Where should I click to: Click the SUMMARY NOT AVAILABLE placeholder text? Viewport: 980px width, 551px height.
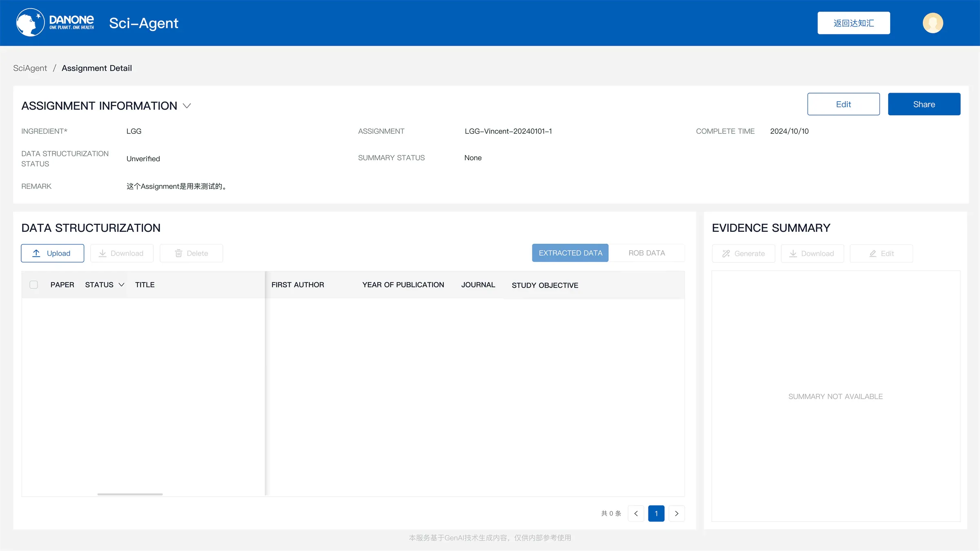pyautogui.click(x=835, y=396)
